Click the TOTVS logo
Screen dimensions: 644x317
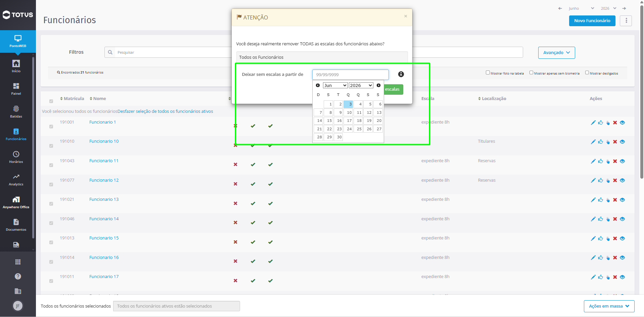(x=18, y=15)
